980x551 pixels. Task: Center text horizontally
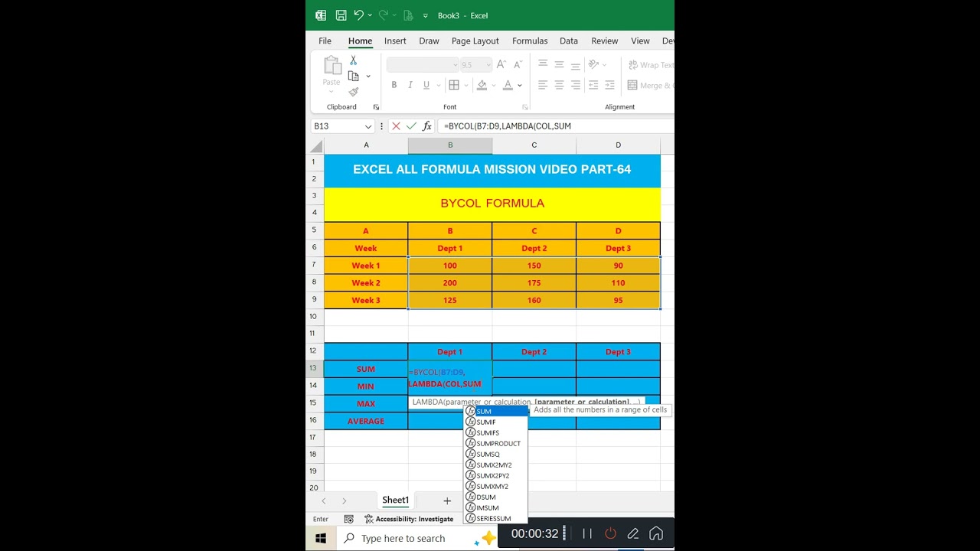559,85
